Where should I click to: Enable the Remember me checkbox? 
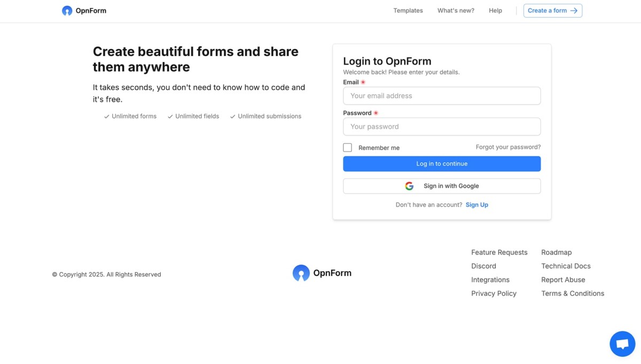click(x=348, y=148)
